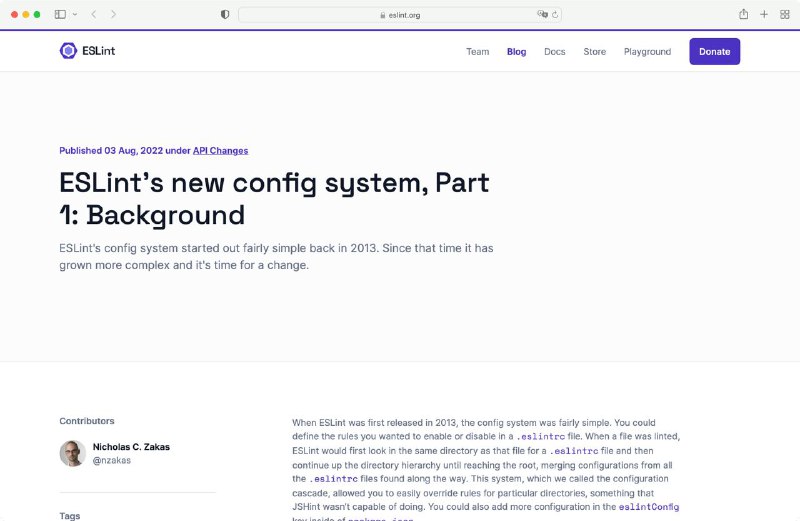Click the translate icon in address bar

tap(542, 14)
